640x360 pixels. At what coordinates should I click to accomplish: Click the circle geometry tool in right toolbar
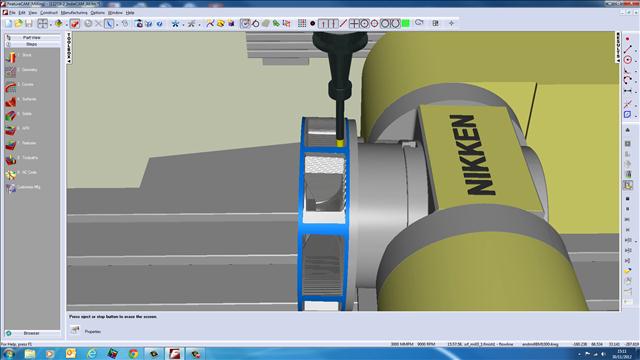[x=628, y=60]
